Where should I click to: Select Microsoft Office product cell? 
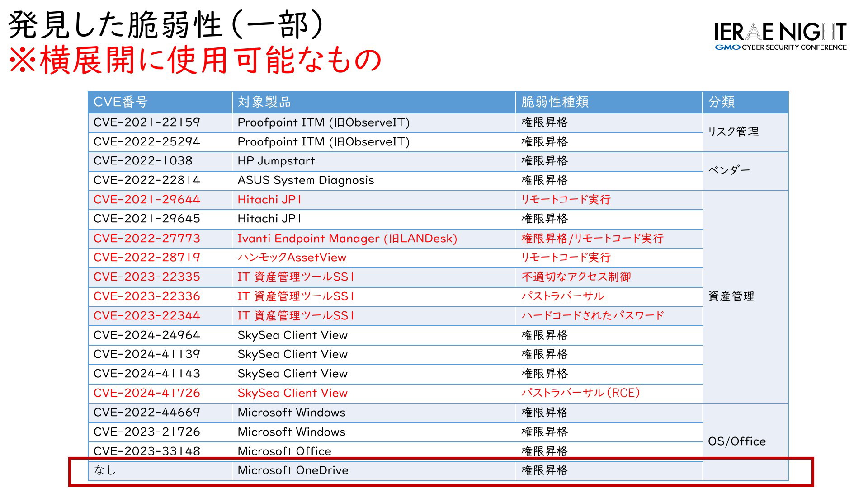(374, 451)
